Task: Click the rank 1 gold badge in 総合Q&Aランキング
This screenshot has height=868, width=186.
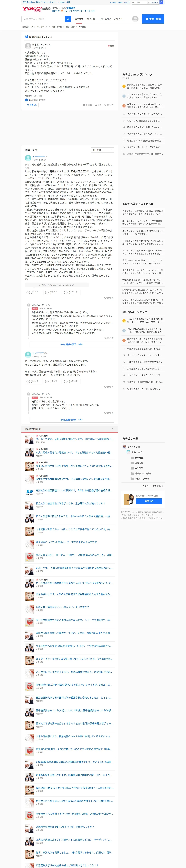Action: (x=124, y=321)
